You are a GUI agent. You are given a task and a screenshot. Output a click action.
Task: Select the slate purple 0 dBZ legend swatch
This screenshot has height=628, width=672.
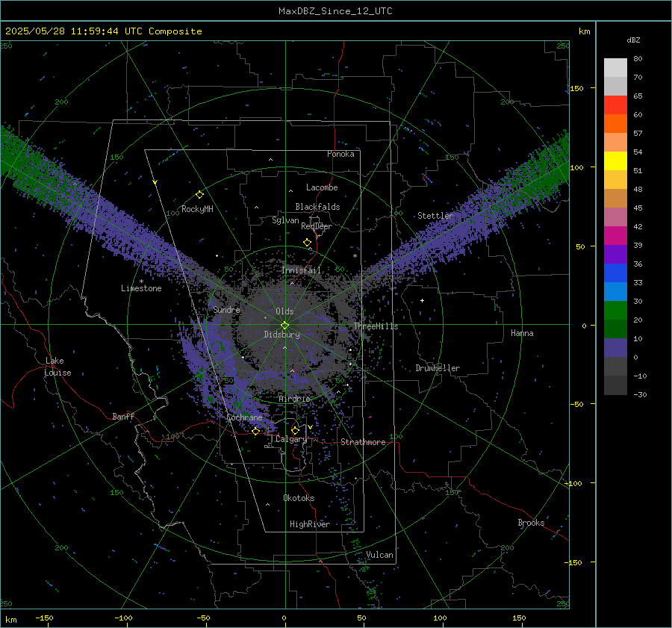pos(615,348)
